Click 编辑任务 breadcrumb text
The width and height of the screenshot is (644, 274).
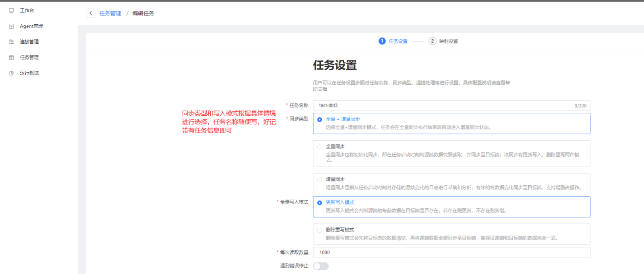tap(143, 13)
